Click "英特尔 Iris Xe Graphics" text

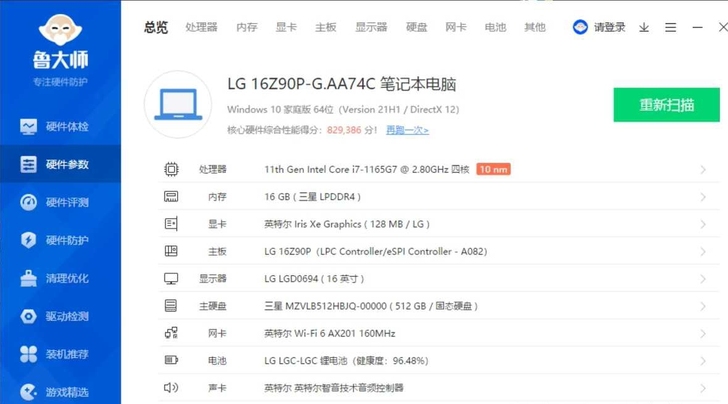coord(312,224)
